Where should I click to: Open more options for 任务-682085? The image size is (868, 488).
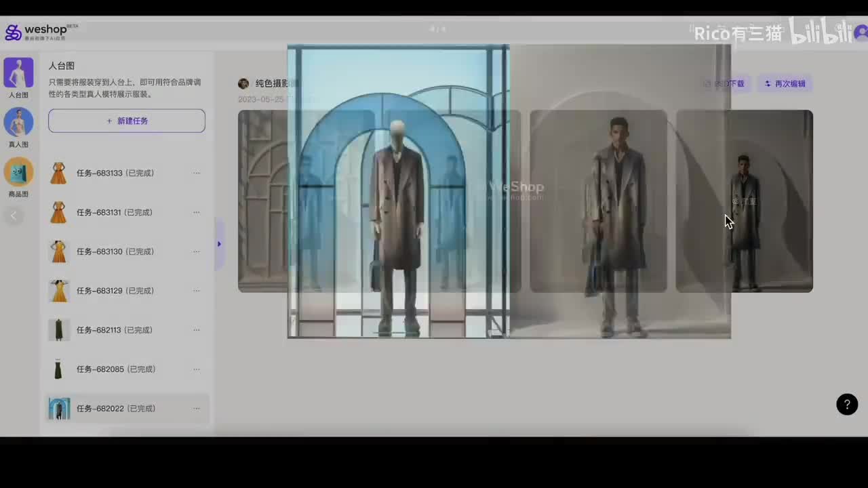click(x=196, y=369)
